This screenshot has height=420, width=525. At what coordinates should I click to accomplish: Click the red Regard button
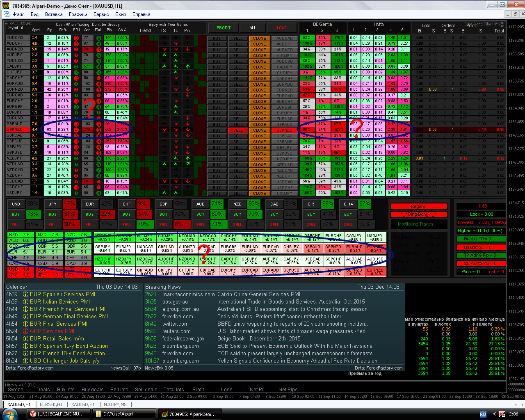point(419,206)
